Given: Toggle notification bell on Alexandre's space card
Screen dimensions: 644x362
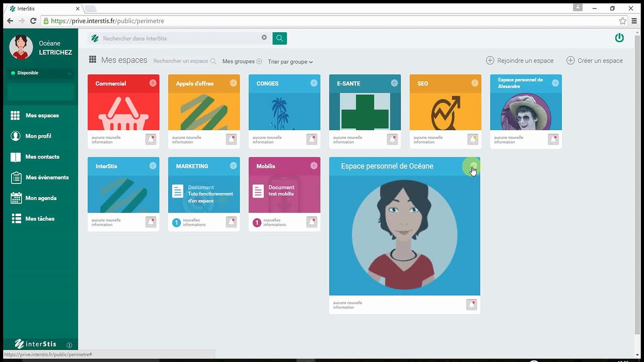Looking at the screenshot, I should (x=553, y=139).
